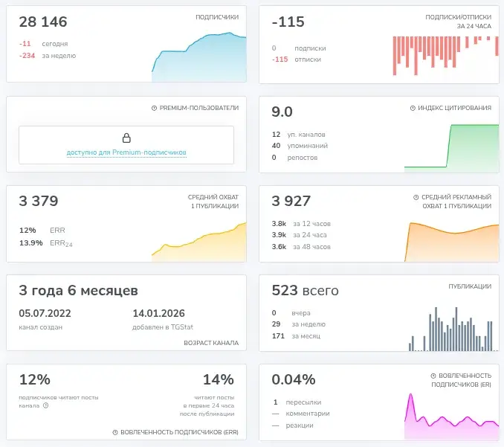Viewport: 504px width, 447px height.
Task: Click large '12%' ERR engagement value
Action: [x=35, y=379]
